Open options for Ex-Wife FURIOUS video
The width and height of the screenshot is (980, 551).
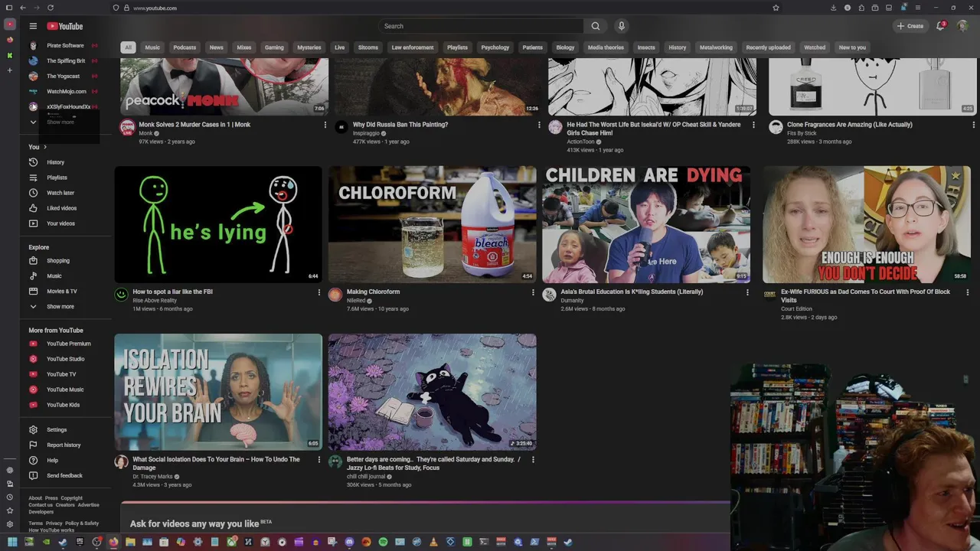pos(967,292)
